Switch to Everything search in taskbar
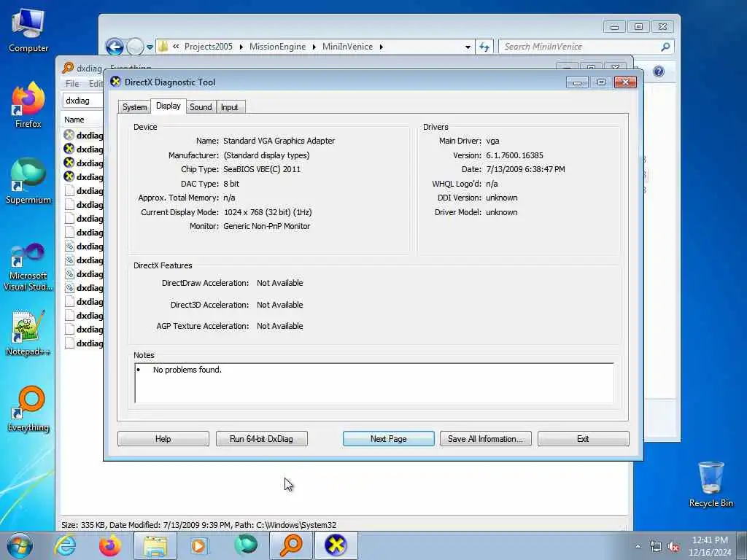Image resolution: width=747 pixels, height=560 pixels. coord(291,545)
